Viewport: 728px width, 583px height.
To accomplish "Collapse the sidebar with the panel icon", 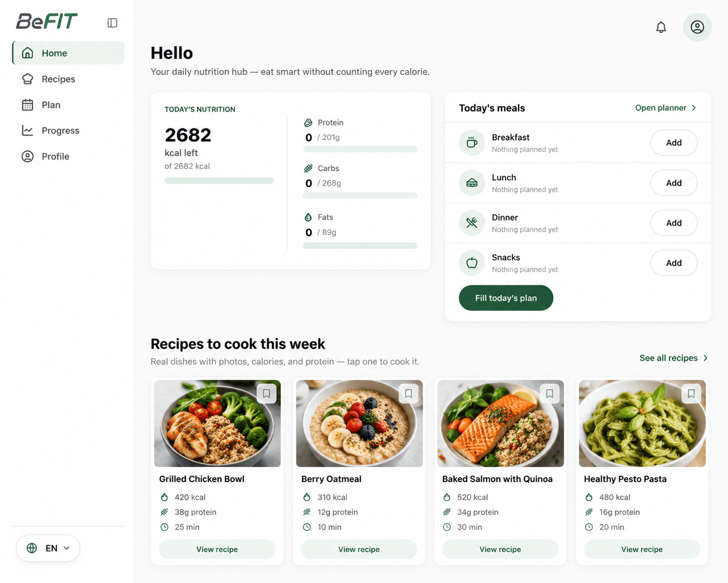I will (x=112, y=23).
